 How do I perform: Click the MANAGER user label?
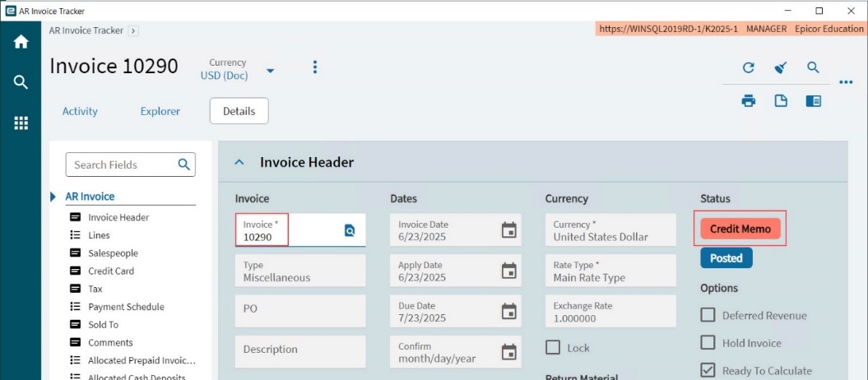[x=766, y=29]
